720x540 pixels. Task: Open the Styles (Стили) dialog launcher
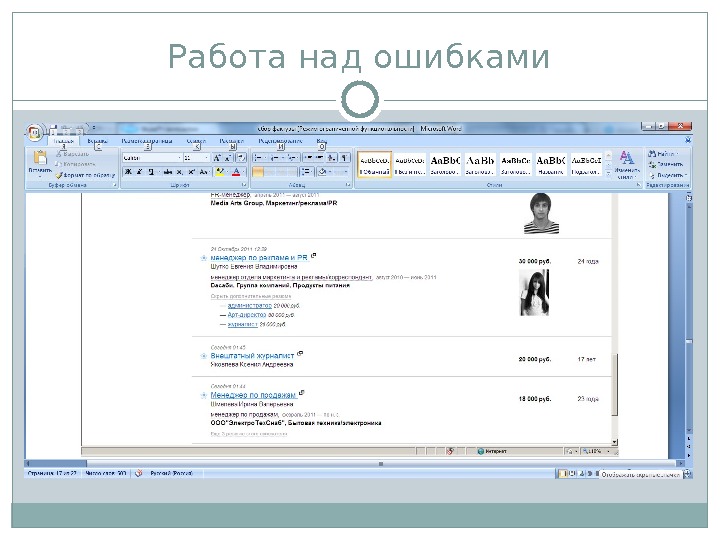[x=638, y=185]
